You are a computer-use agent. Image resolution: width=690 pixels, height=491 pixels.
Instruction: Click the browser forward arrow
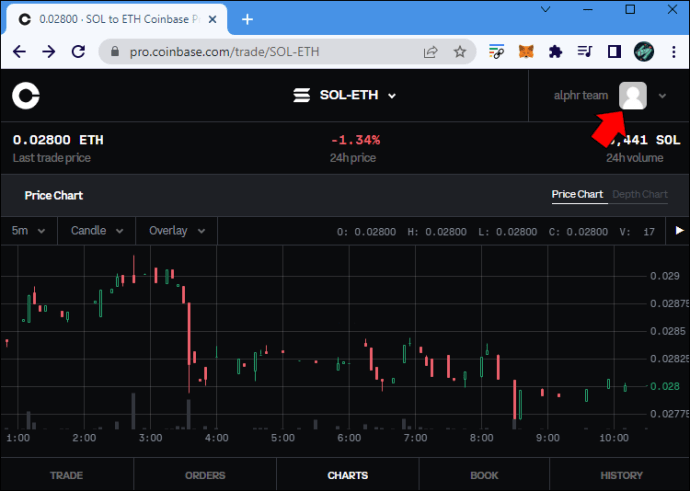tap(49, 52)
